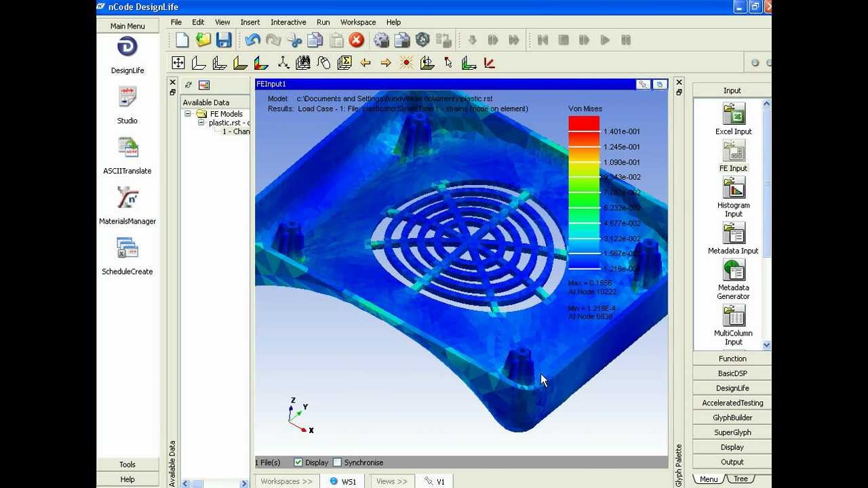The image size is (868, 488).
Task: Open the Insert menu
Action: coord(250,22)
